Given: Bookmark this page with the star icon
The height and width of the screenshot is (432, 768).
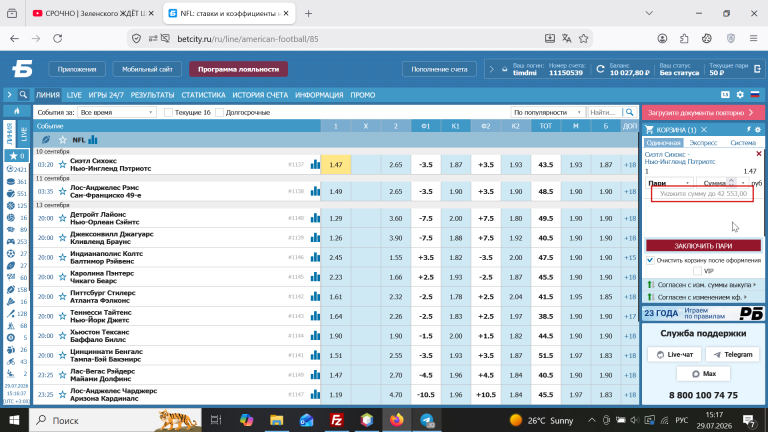Looking at the screenshot, I should pos(583,39).
